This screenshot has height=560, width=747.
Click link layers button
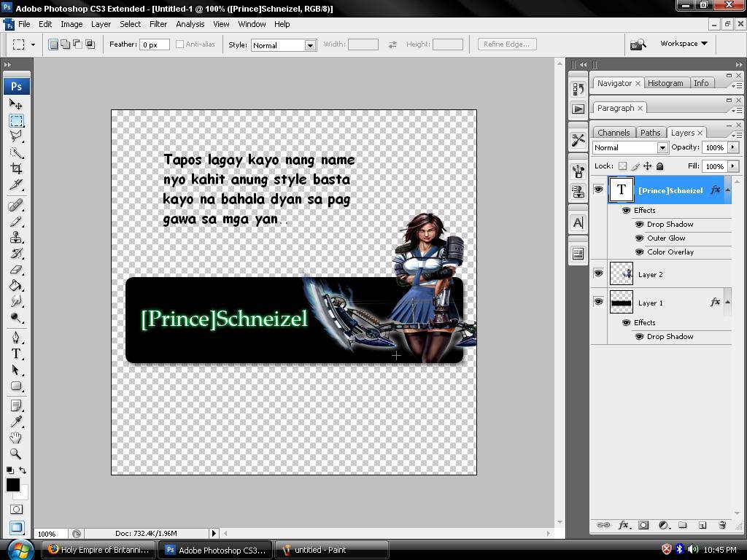tap(603, 525)
